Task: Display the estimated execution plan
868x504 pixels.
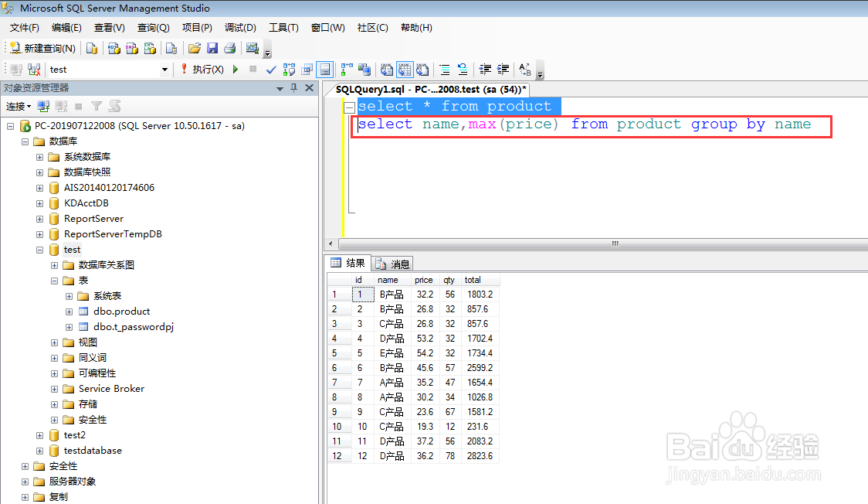Action: (x=289, y=70)
